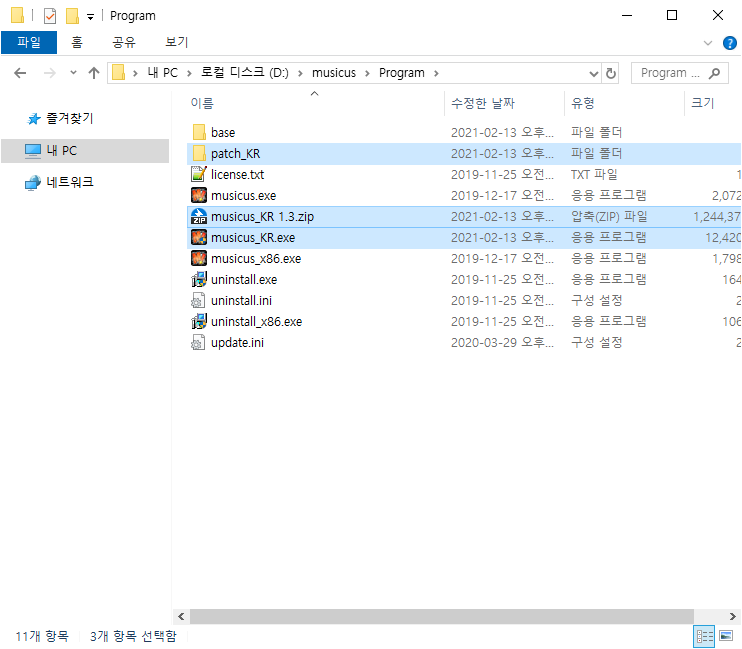Image resolution: width=742 pixels, height=649 pixels.
Task: Click the new folder icon in title bar
Action: (x=72, y=16)
